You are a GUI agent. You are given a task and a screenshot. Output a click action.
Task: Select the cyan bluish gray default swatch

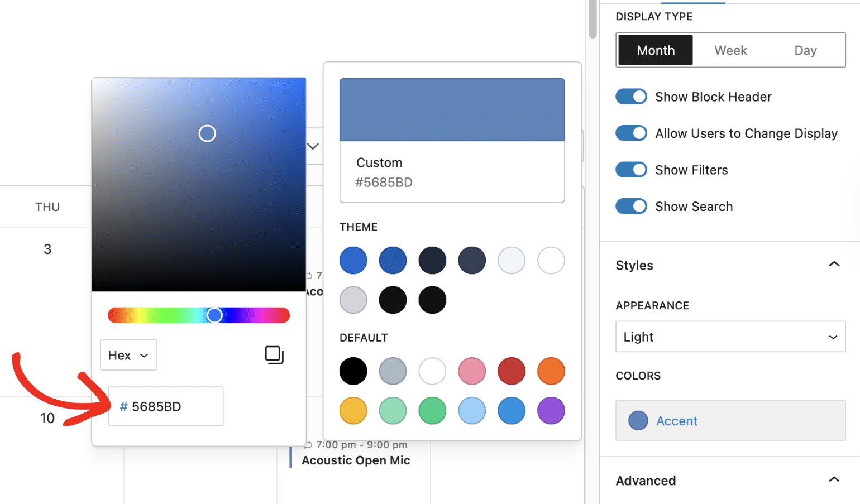[x=393, y=371]
